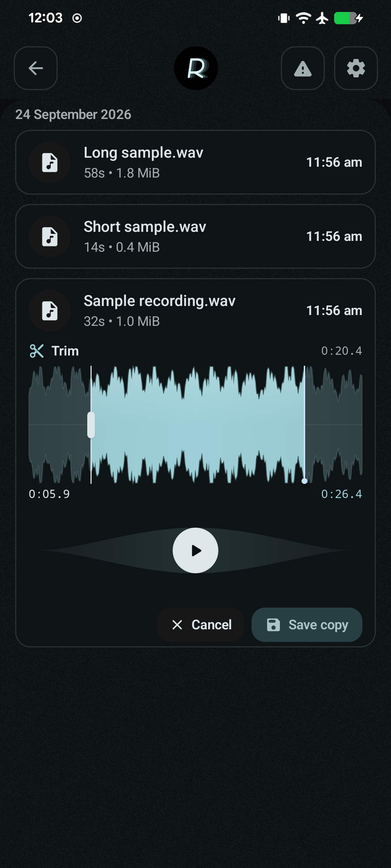This screenshot has width=391, height=868.
Task: Click 32s • 1.0 MiB details
Action: point(122,322)
